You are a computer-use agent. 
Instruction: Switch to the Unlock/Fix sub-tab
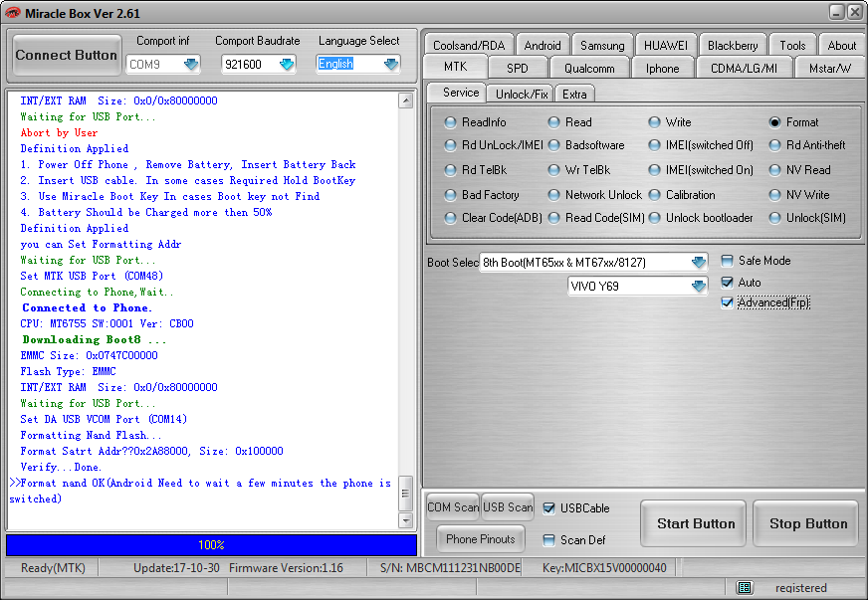[x=522, y=95]
